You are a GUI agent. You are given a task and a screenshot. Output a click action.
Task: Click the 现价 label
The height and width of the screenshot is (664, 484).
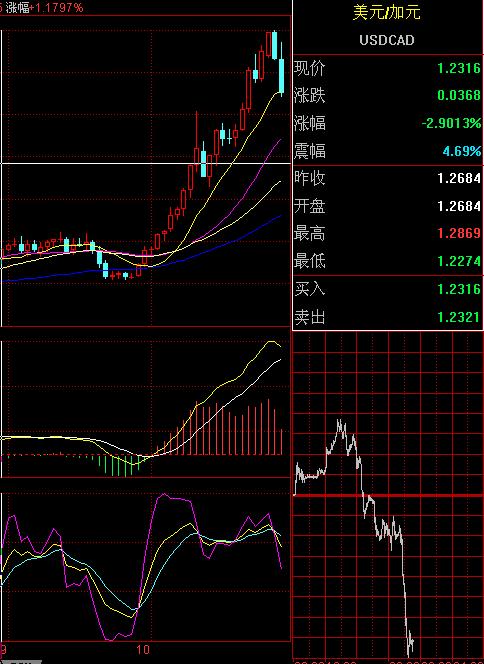click(x=310, y=68)
